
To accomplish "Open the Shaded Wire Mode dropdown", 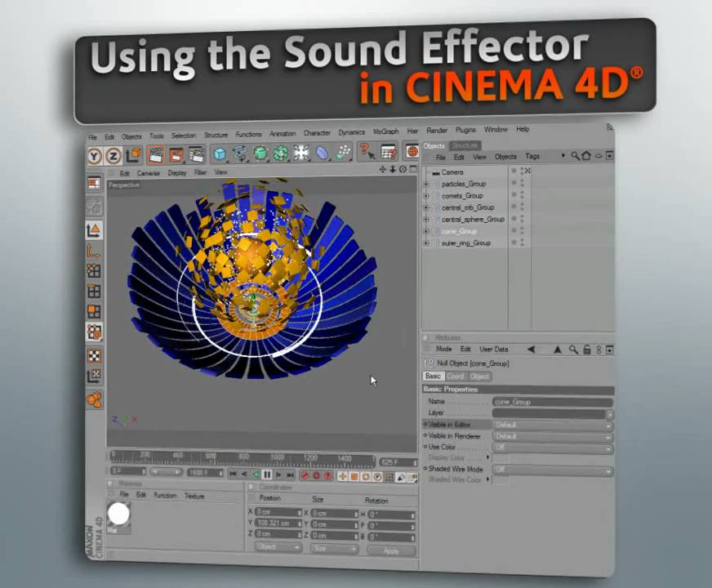I will click(553, 470).
